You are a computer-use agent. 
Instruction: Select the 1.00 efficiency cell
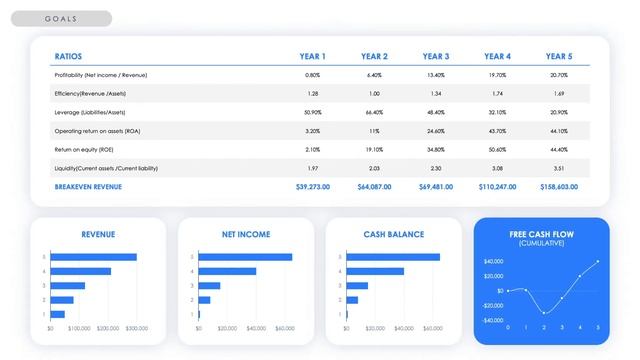click(374, 93)
